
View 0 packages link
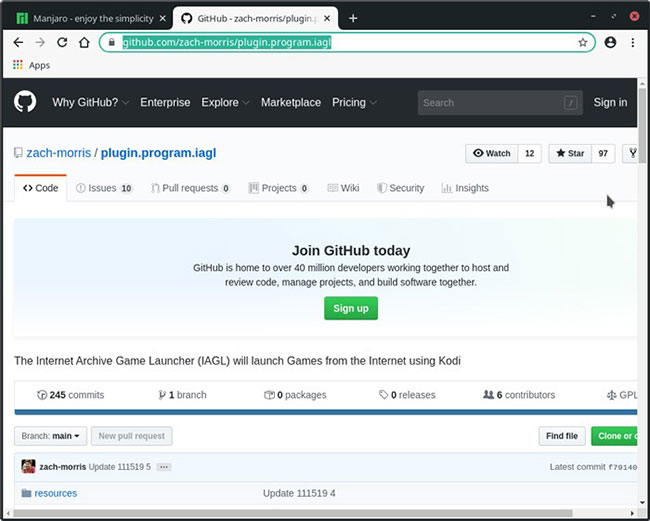[x=295, y=395]
